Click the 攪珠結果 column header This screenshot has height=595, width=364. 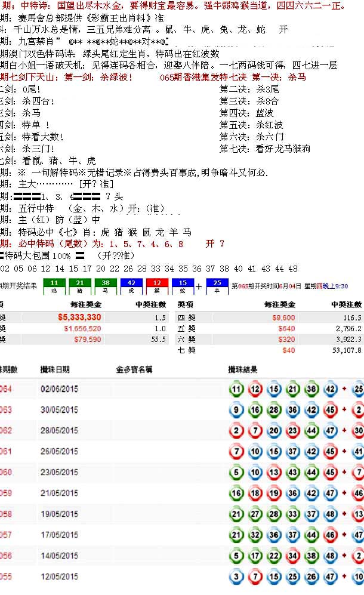242,369
